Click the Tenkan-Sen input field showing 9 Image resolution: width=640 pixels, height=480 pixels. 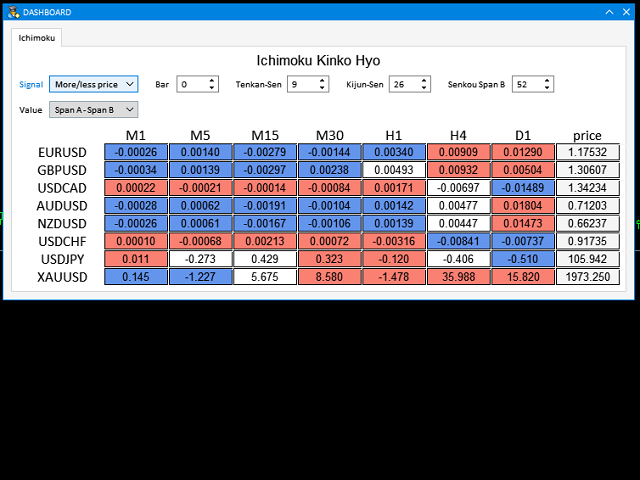300,85
